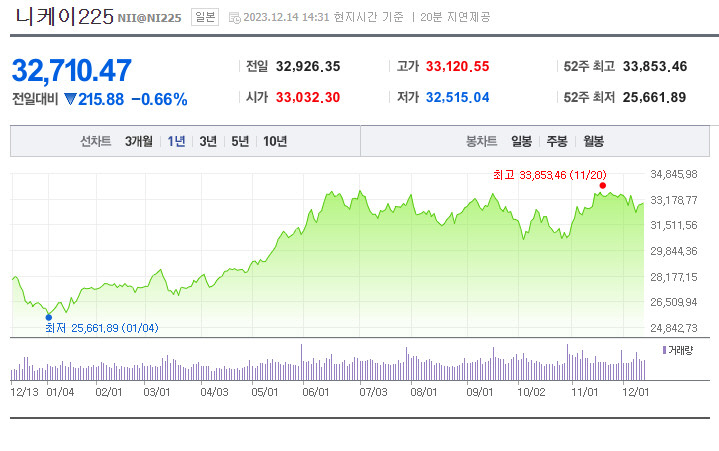Click the blue 최저 marker dot
The height and width of the screenshot is (451, 719).
(x=49, y=317)
